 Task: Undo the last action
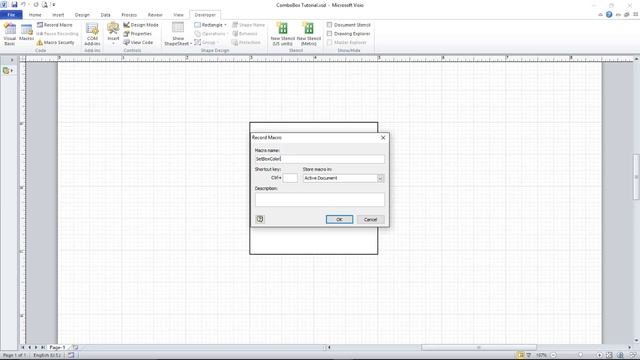tap(23, 5)
